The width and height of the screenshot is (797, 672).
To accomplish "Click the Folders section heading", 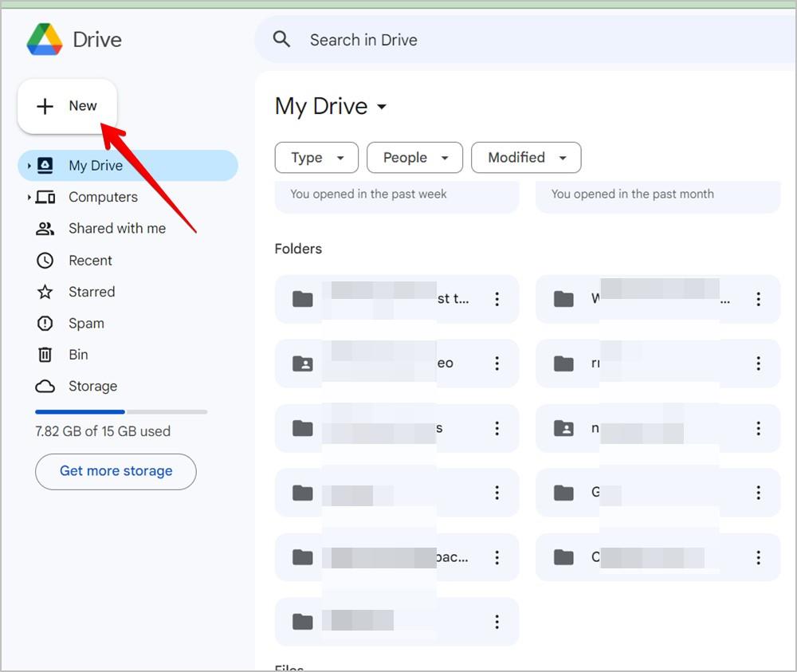I will [x=298, y=249].
